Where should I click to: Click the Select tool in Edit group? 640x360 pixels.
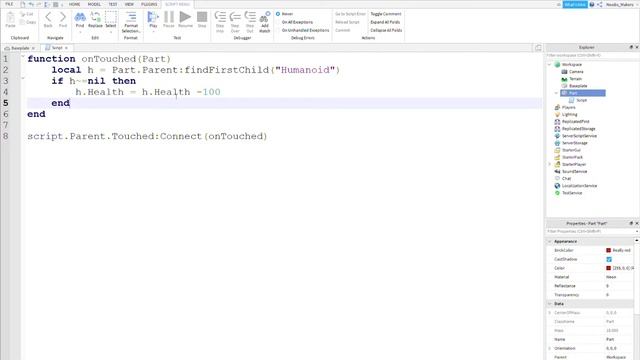(x=111, y=17)
